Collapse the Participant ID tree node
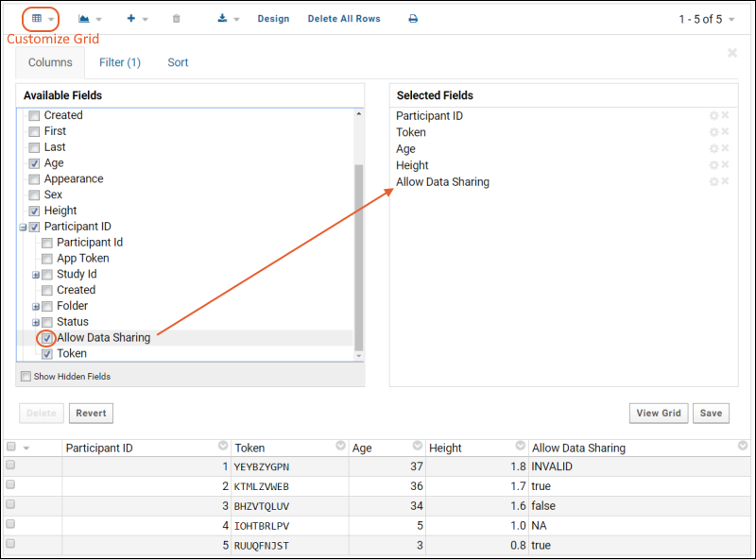 (x=23, y=227)
